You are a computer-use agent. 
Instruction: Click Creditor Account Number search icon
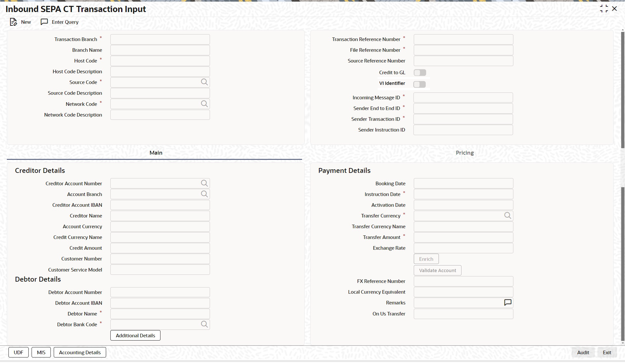click(x=204, y=184)
